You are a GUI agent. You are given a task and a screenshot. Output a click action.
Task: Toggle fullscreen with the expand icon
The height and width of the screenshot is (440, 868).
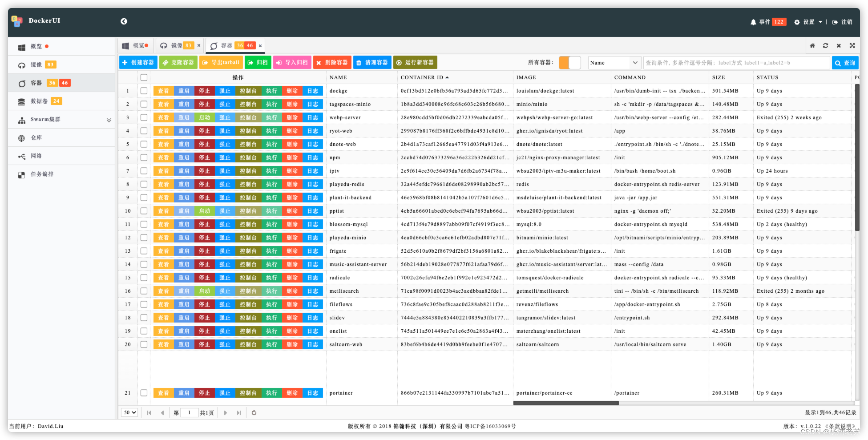point(852,45)
